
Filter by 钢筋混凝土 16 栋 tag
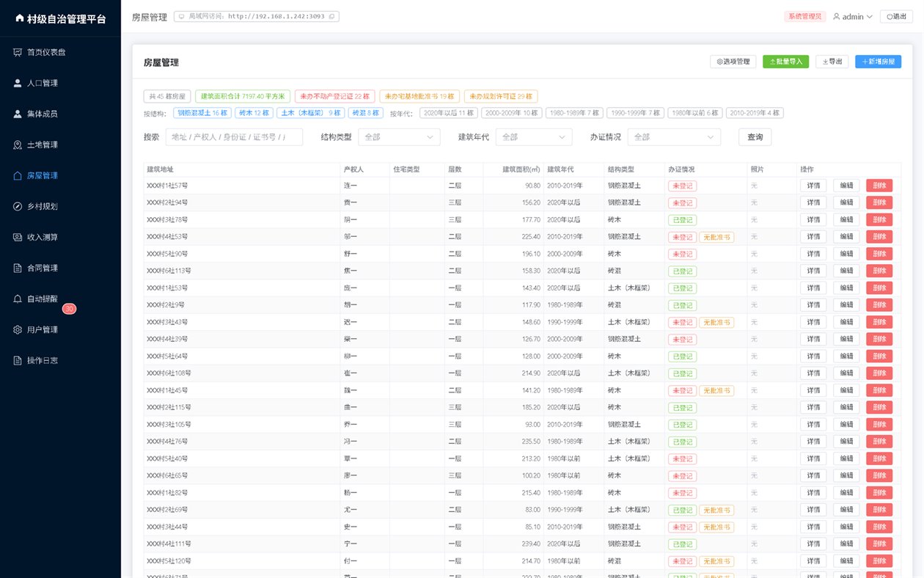point(202,113)
